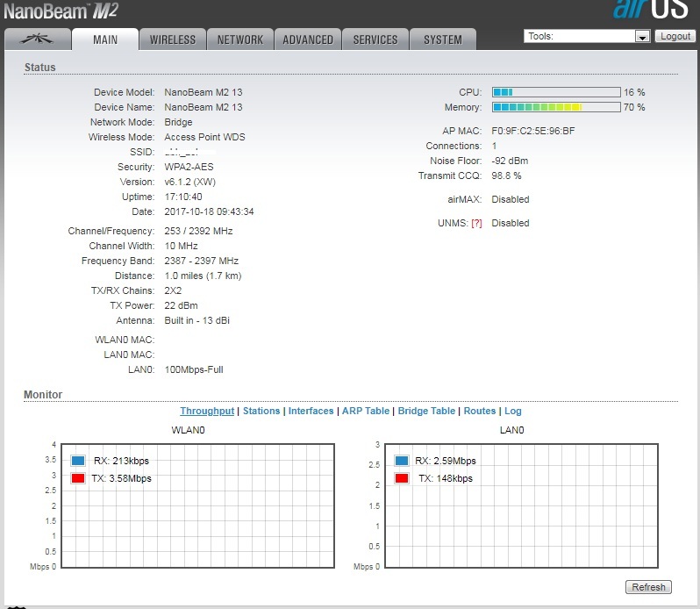Show the ARP Table
The image size is (700, 609).
[366, 411]
